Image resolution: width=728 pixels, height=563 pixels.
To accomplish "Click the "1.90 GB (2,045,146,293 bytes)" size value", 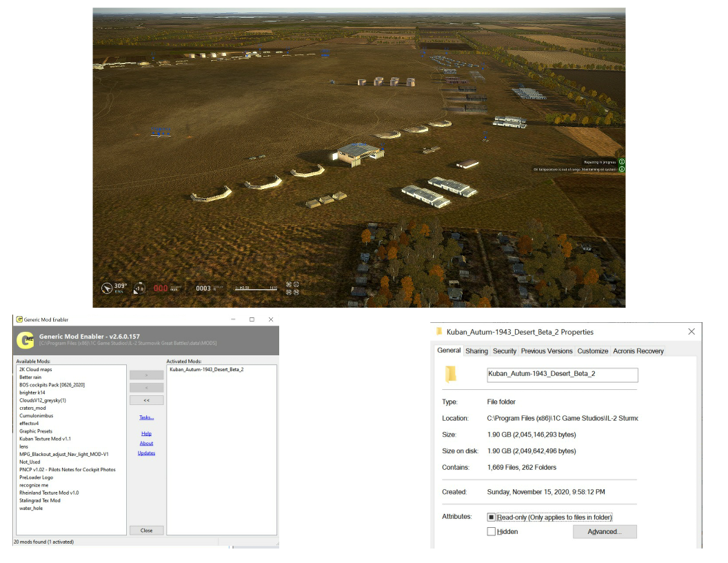I will [x=532, y=435].
